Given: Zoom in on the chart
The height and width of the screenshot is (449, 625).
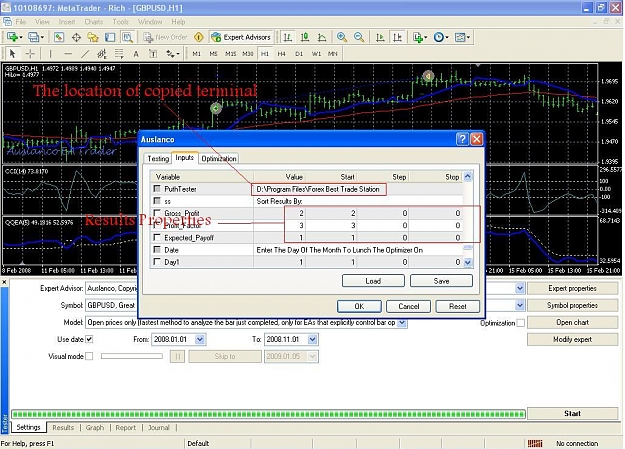Looking at the screenshot, I should click(x=342, y=37).
